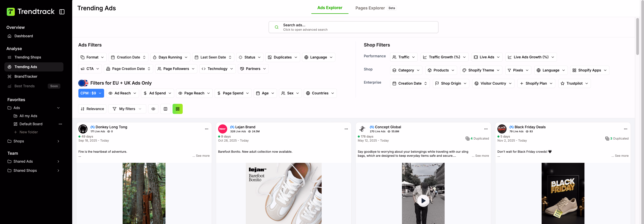Open the Relevance sort control

(x=92, y=109)
